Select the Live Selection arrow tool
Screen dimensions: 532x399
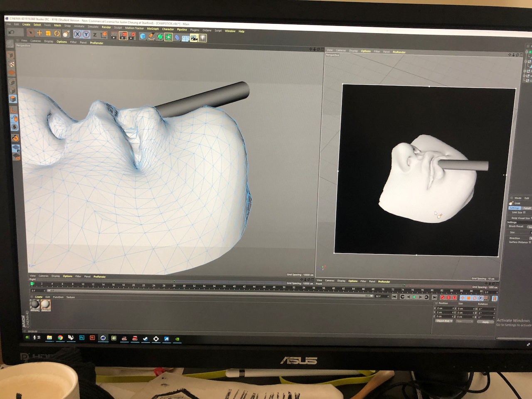pos(31,32)
